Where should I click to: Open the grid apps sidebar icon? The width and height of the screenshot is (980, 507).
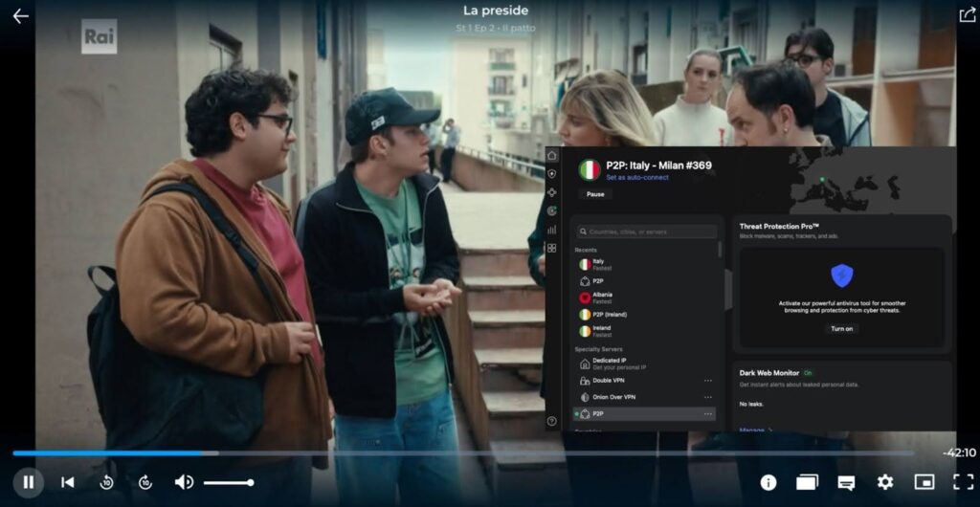pos(552,248)
